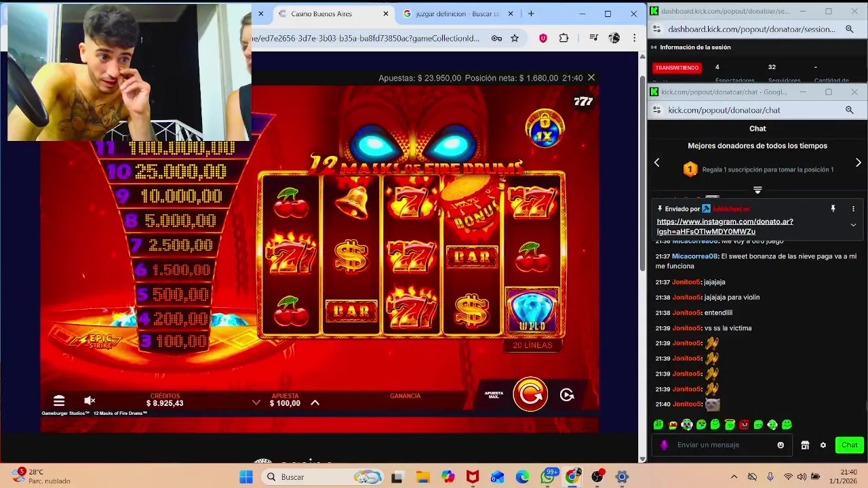
Task: Click the casino URL in address bar
Action: [x=366, y=38]
